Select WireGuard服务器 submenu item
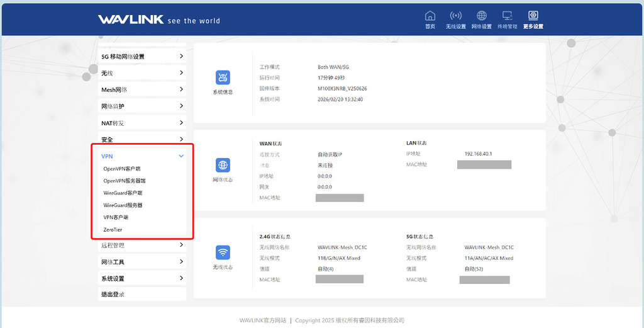644x328 pixels. click(x=123, y=205)
